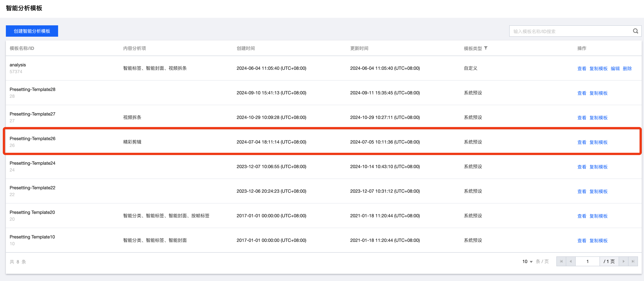644x281 pixels.
Task: Click 编辑 for the analysis template
Action: point(615,68)
